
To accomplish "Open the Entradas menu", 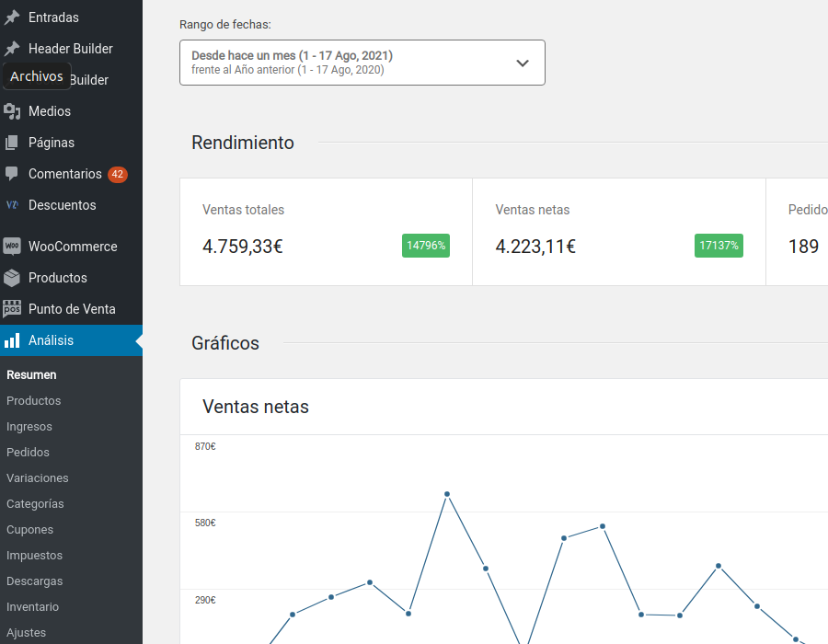I will 71,17.
